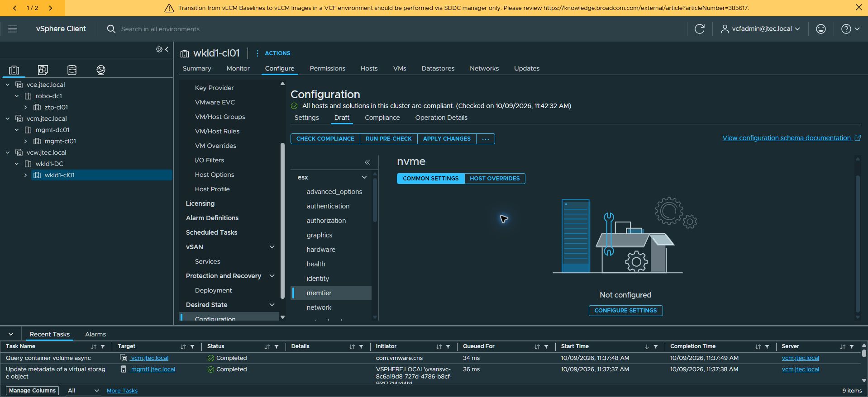Image resolution: width=868 pixels, height=397 pixels.
Task: Switch to COMMON SETTINGS view
Action: [431, 179]
